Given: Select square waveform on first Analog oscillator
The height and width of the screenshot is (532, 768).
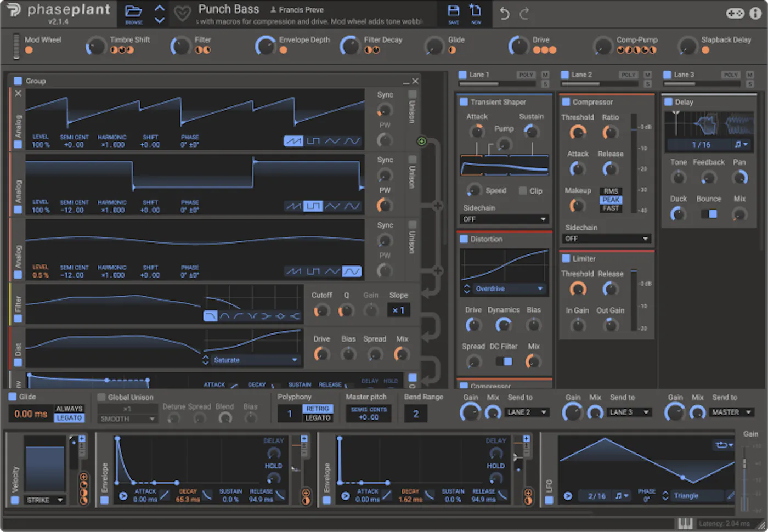Looking at the screenshot, I should click(x=313, y=141).
